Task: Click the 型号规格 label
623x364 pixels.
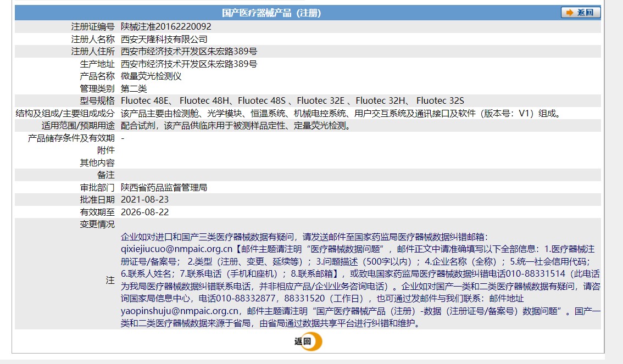Action: pos(97,101)
